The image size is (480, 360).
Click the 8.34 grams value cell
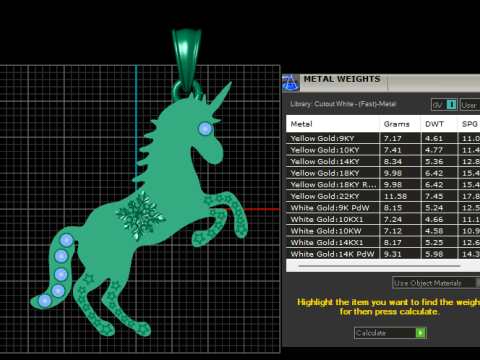pyautogui.click(x=400, y=161)
